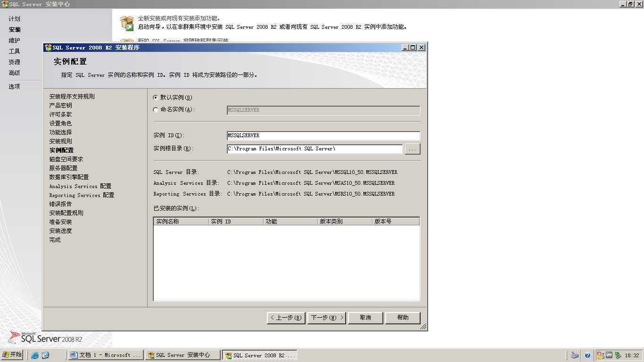
Task: Click the Reporting Services 目录 path text
Action: 311,194
